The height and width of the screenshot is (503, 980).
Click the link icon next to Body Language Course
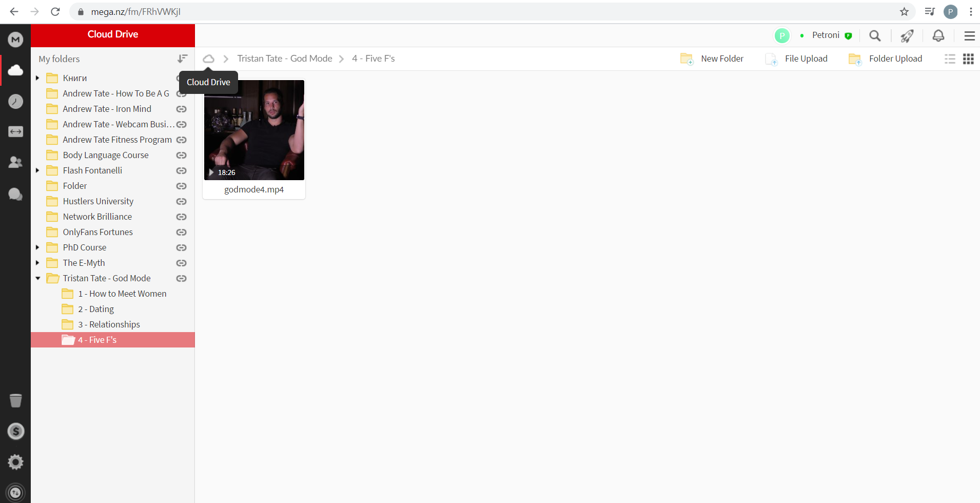(x=181, y=156)
